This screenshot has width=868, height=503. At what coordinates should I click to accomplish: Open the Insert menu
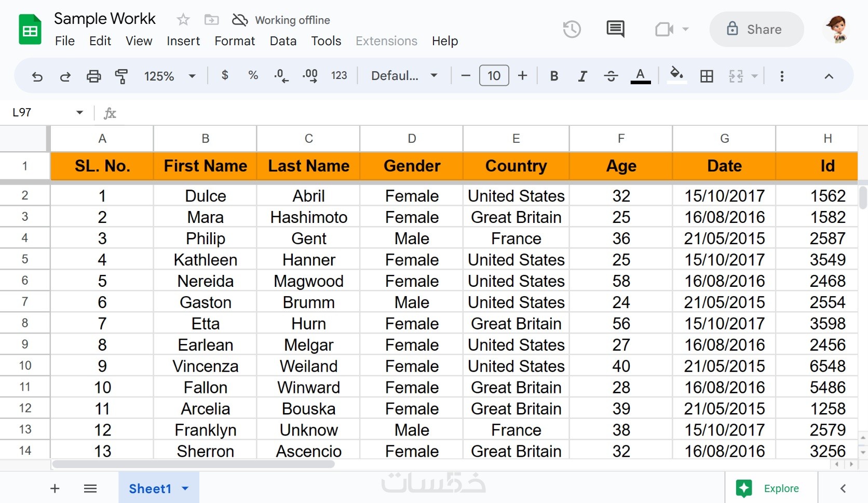tap(183, 41)
